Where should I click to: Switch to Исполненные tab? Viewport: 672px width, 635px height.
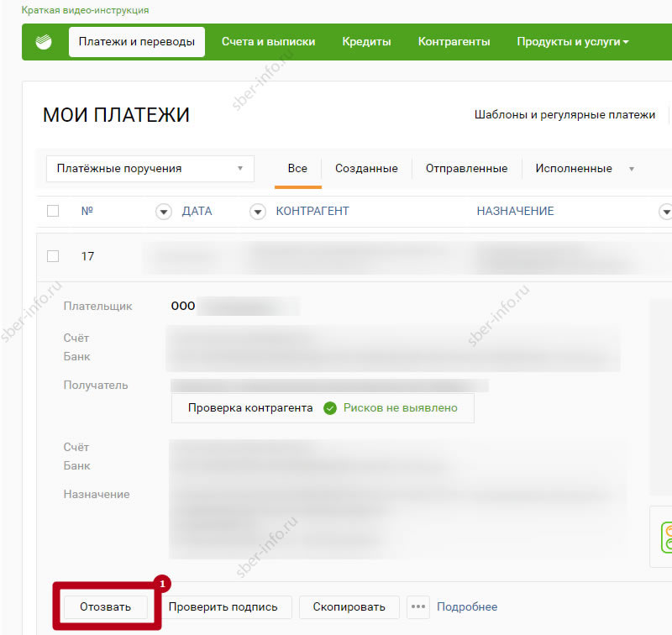(x=574, y=169)
